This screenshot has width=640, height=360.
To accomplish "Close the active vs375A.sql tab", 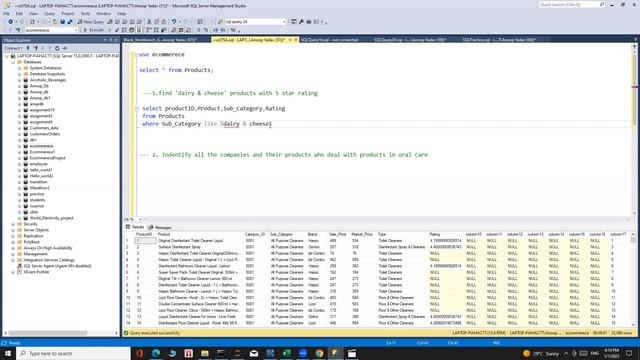I will click(296, 40).
